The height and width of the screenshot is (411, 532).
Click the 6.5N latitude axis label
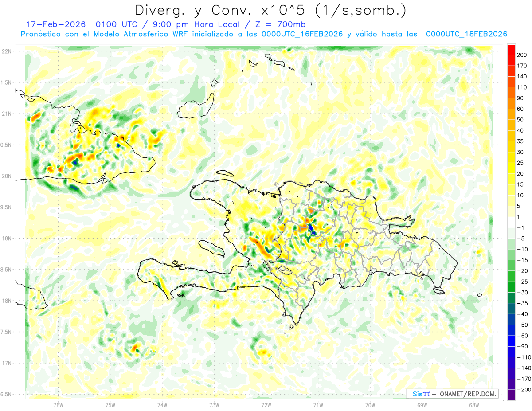point(6,394)
